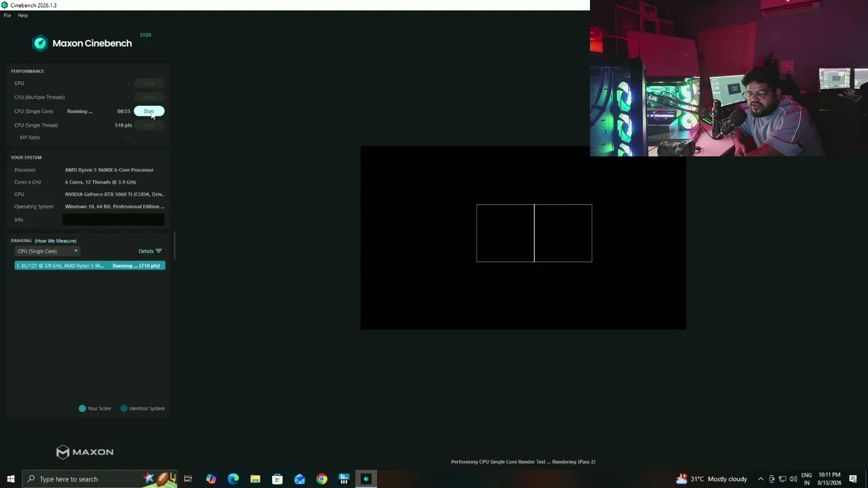The height and width of the screenshot is (488, 868).
Task: Click the greyed Start for CPU (Single Thread)
Action: pyautogui.click(x=149, y=125)
